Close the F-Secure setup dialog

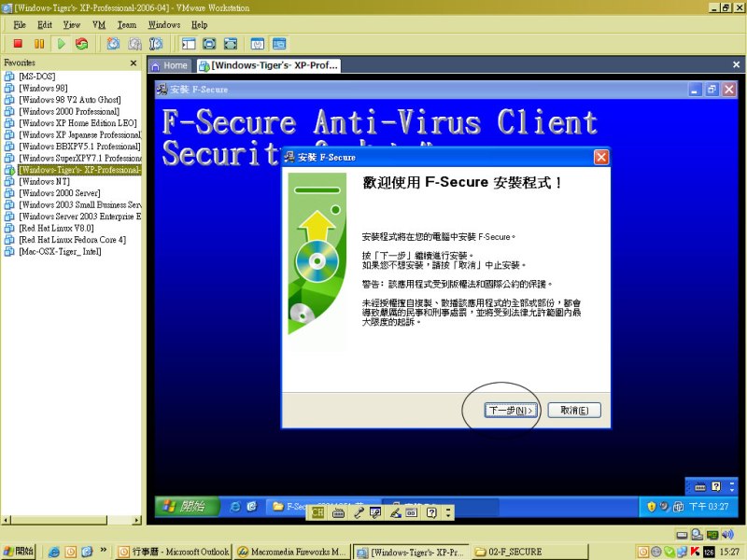pos(600,157)
